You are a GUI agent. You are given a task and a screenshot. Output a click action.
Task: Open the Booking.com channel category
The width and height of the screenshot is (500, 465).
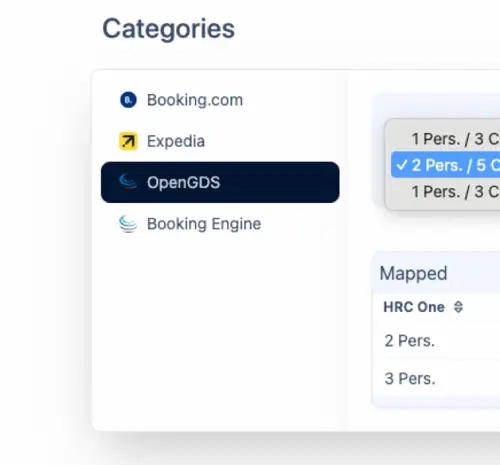point(220,100)
